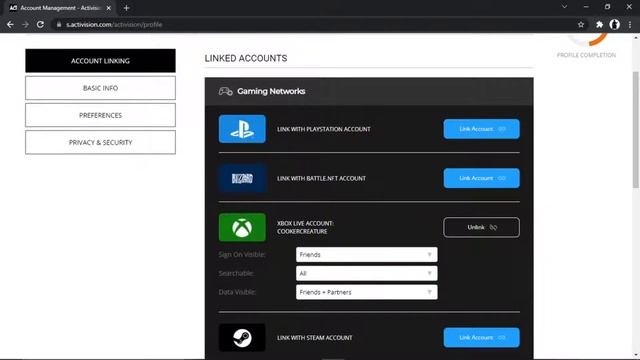
Task: Click the Steam logo icon
Action: [x=242, y=338]
